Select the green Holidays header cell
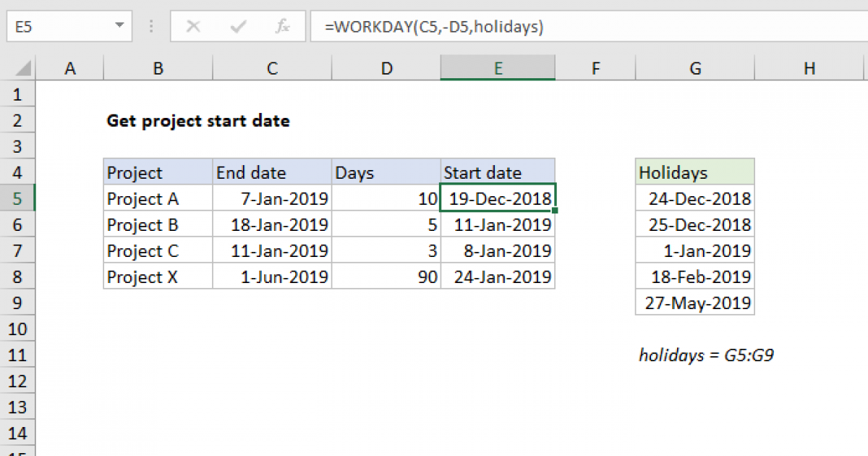This screenshot has height=456, width=868. (x=694, y=173)
